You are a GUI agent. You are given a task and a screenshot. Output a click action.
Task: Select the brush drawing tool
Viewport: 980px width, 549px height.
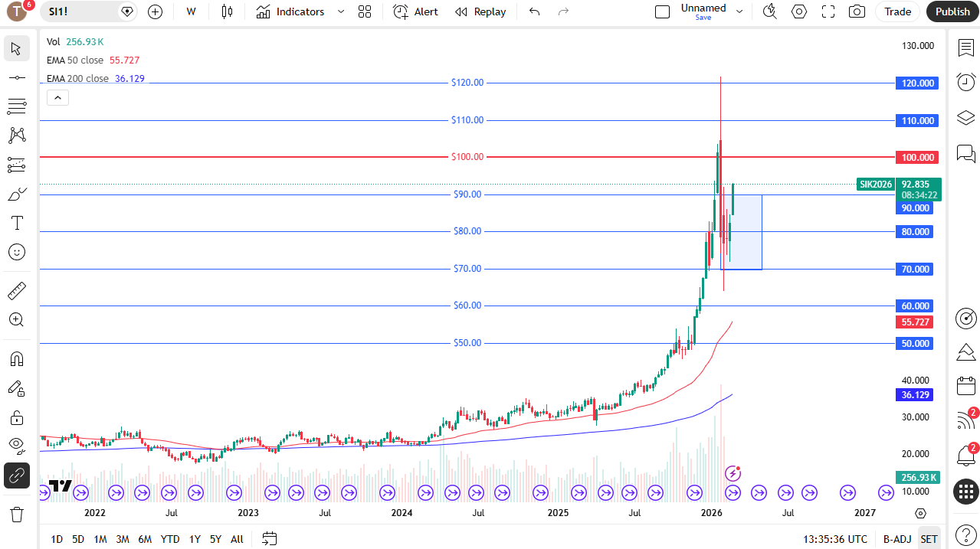17,194
